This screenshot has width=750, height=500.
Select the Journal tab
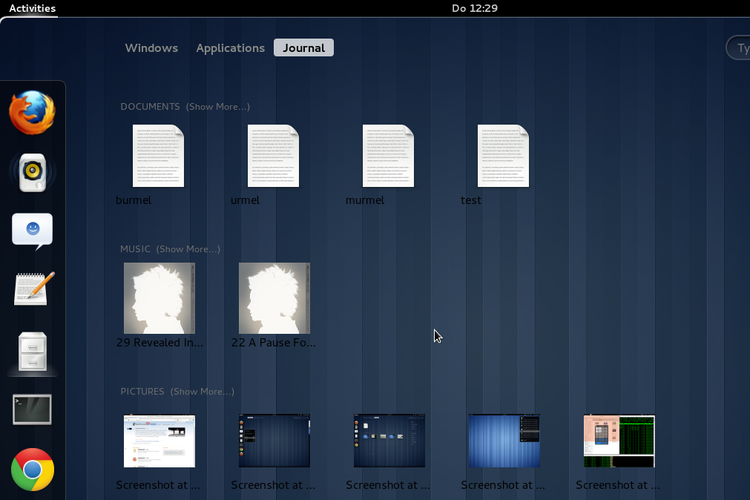(303, 48)
